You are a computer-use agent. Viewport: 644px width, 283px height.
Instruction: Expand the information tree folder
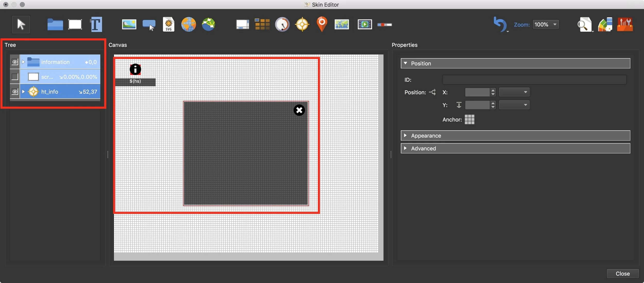(x=23, y=62)
